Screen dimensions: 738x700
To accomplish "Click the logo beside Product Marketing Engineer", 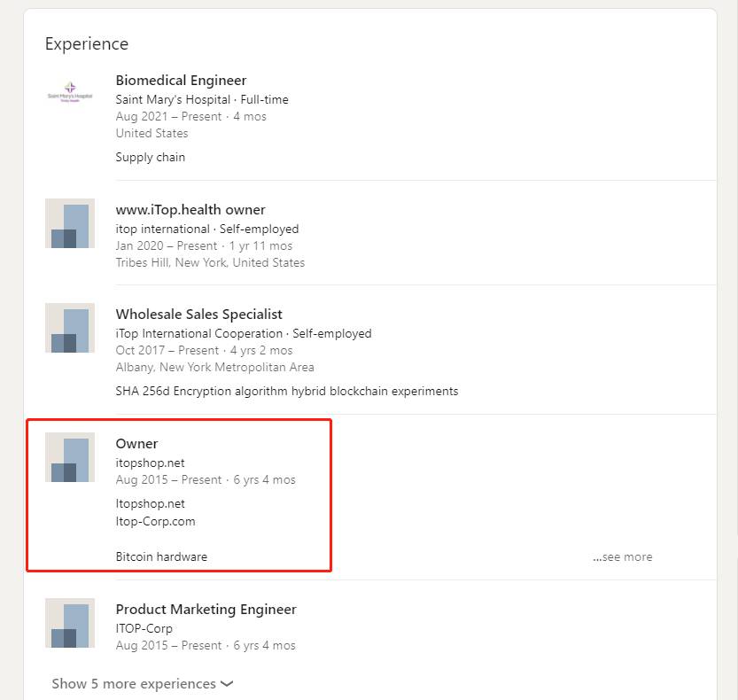I will [x=69, y=623].
